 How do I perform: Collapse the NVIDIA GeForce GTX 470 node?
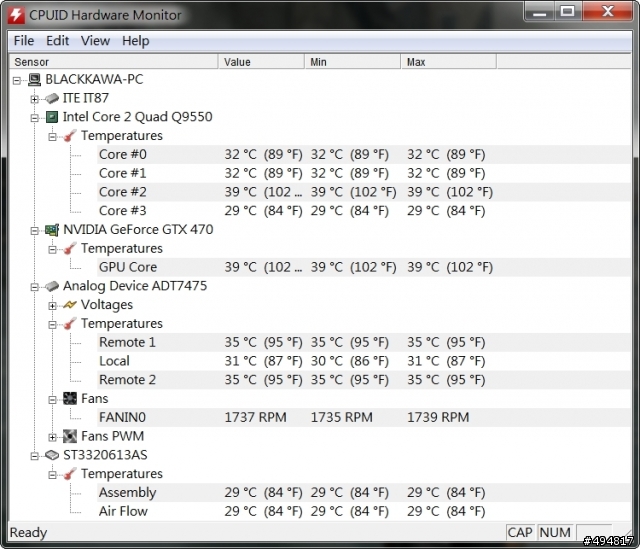pyautogui.click(x=35, y=231)
